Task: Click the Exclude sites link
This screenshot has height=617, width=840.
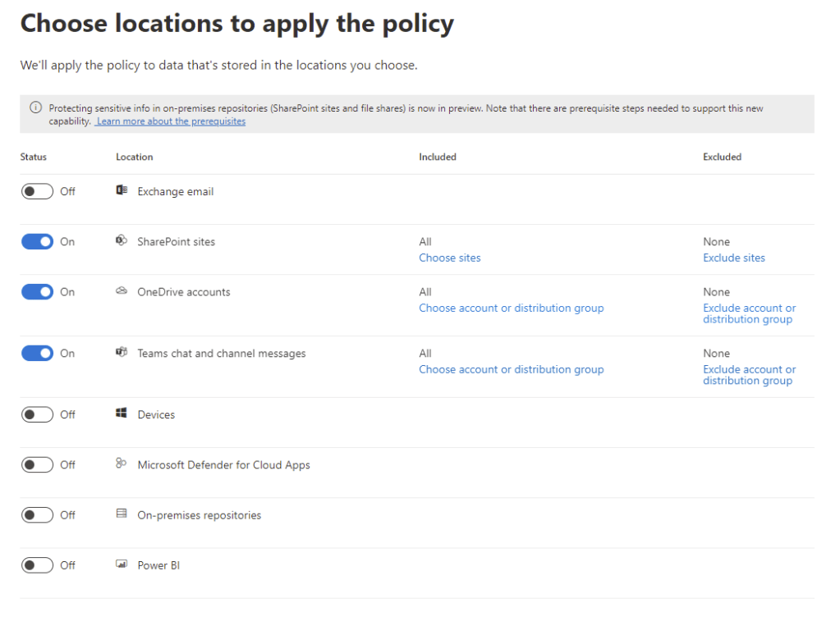Action: tap(733, 258)
